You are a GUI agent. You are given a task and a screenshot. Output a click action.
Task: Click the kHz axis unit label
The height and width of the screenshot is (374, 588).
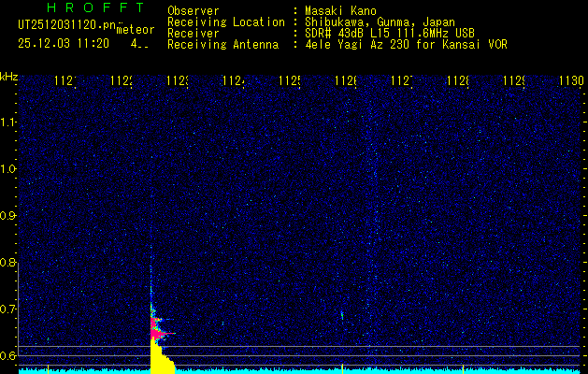(8, 76)
